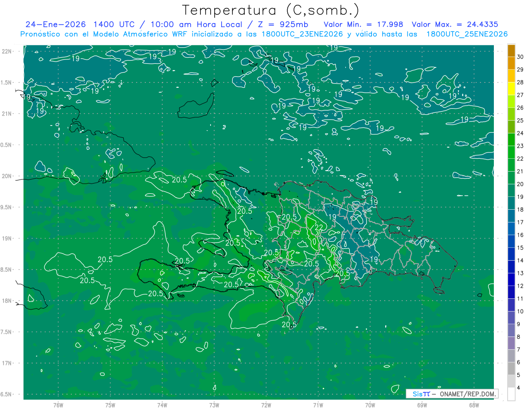Click the '4' value on the color scale
The width and height of the screenshot is (532, 411).
pos(519,388)
